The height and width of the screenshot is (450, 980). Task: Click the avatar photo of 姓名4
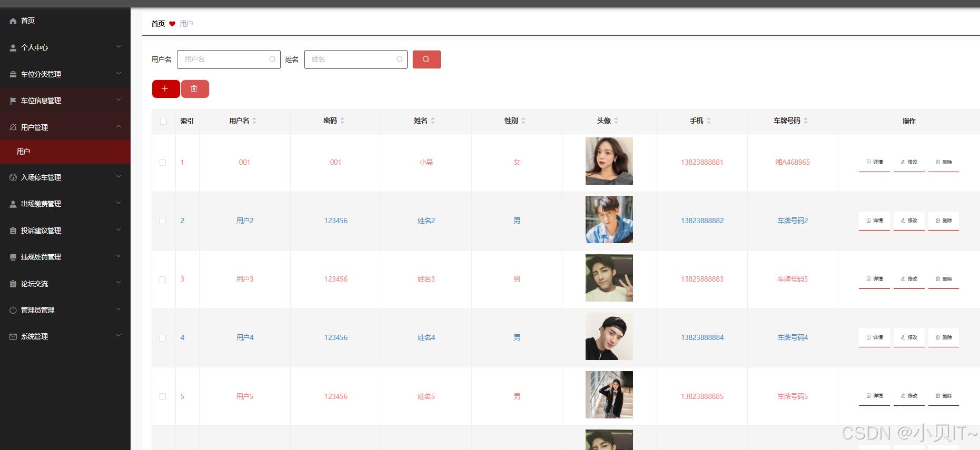tap(609, 336)
